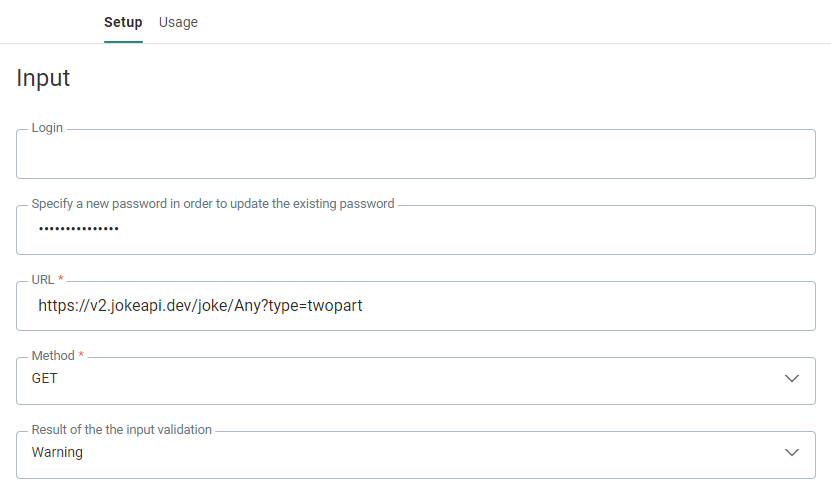
Task: Click inside the empty Login field
Action: 415,156
